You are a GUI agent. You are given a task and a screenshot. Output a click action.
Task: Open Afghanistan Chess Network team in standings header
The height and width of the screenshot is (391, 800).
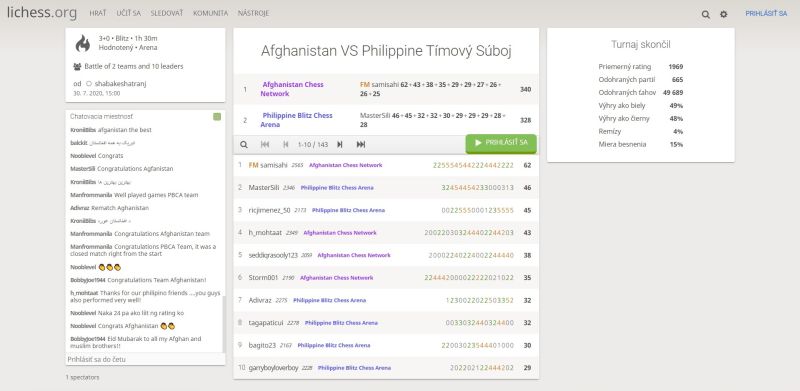coord(292,89)
